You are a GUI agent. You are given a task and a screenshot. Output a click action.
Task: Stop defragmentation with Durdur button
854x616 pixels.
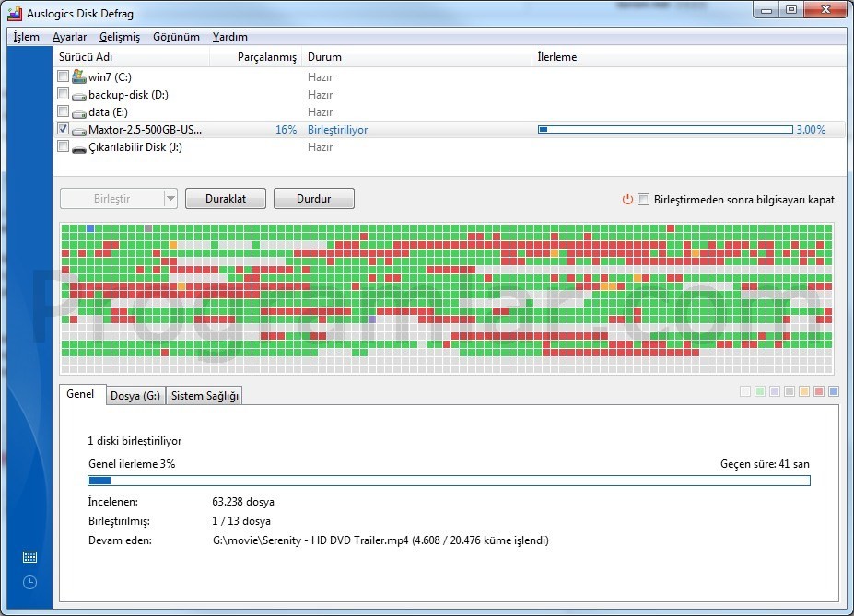click(x=314, y=199)
